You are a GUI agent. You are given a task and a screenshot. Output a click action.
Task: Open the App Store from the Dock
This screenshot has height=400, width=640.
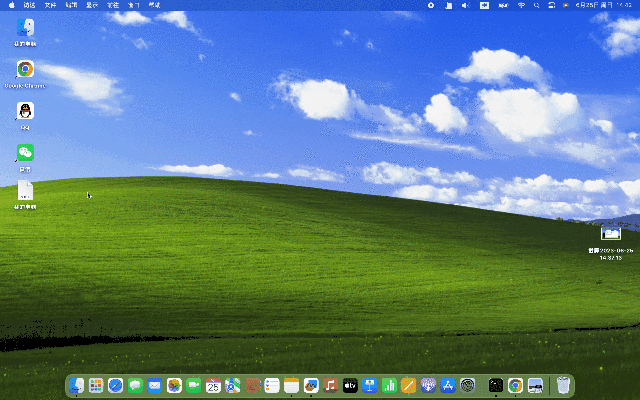448,385
